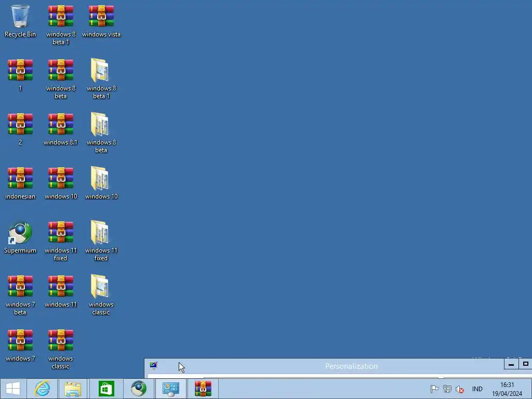Screen dimensions: 532x399
Task: Select the 'windows 11' WinRAR archive
Action: coord(61,291)
